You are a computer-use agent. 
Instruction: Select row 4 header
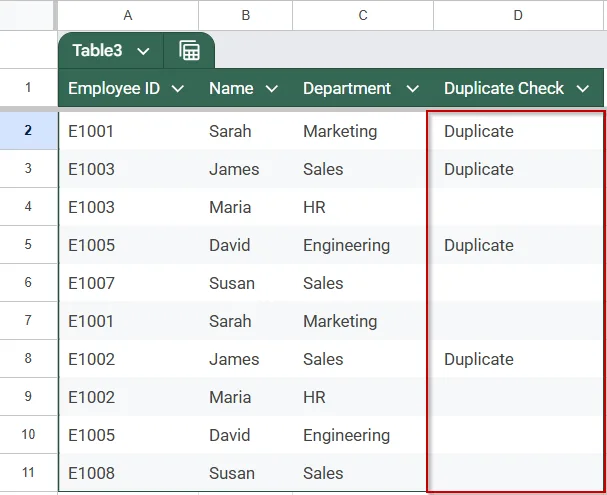[28, 207]
